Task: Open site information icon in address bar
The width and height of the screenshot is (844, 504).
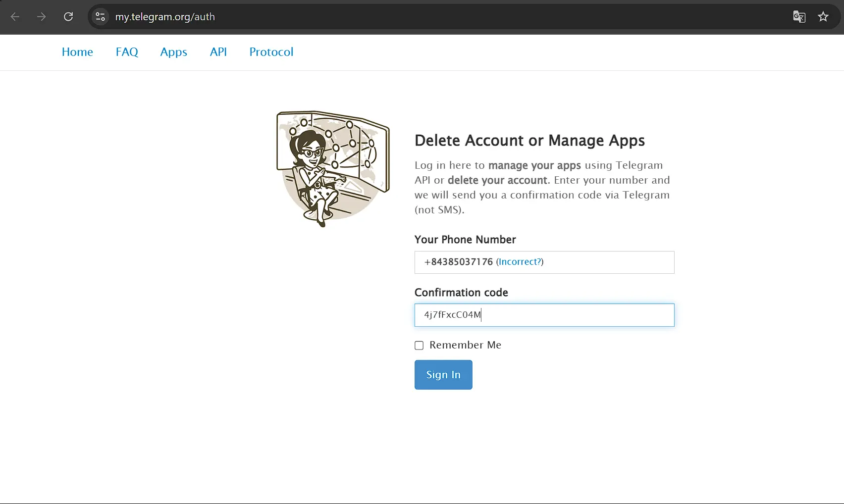Action: (101, 17)
